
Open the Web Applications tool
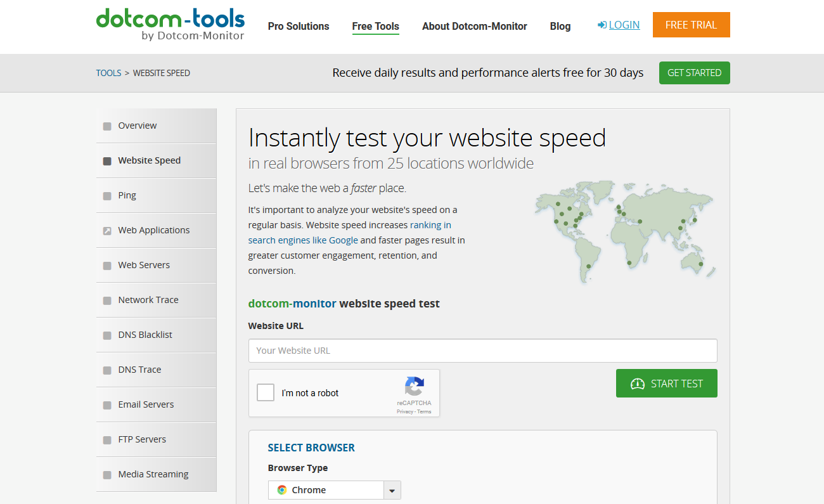(157, 230)
